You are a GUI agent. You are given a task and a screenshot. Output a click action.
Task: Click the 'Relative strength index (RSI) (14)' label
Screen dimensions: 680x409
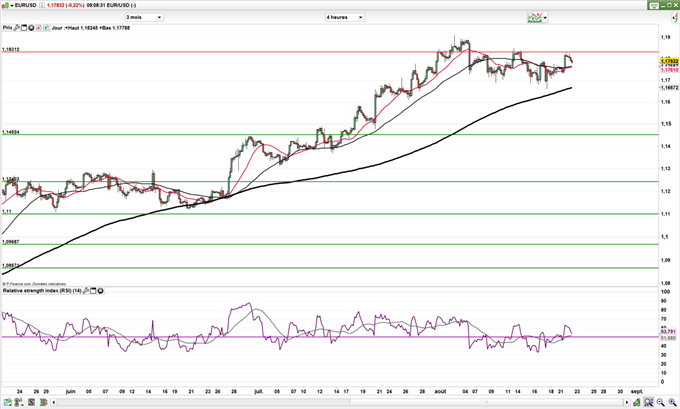tap(42, 291)
